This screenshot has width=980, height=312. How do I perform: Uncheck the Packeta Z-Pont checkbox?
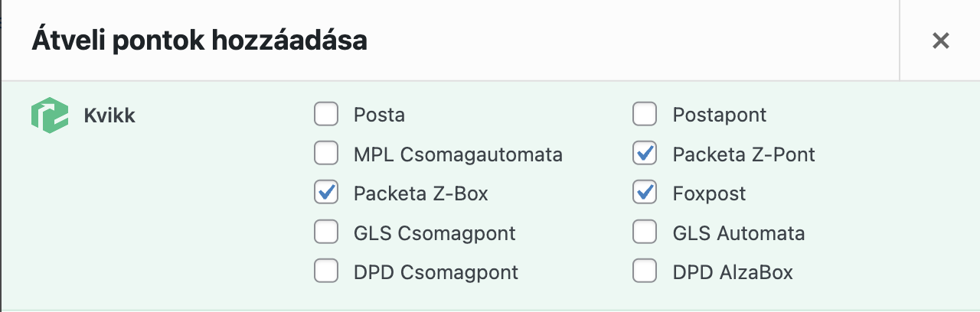(645, 154)
